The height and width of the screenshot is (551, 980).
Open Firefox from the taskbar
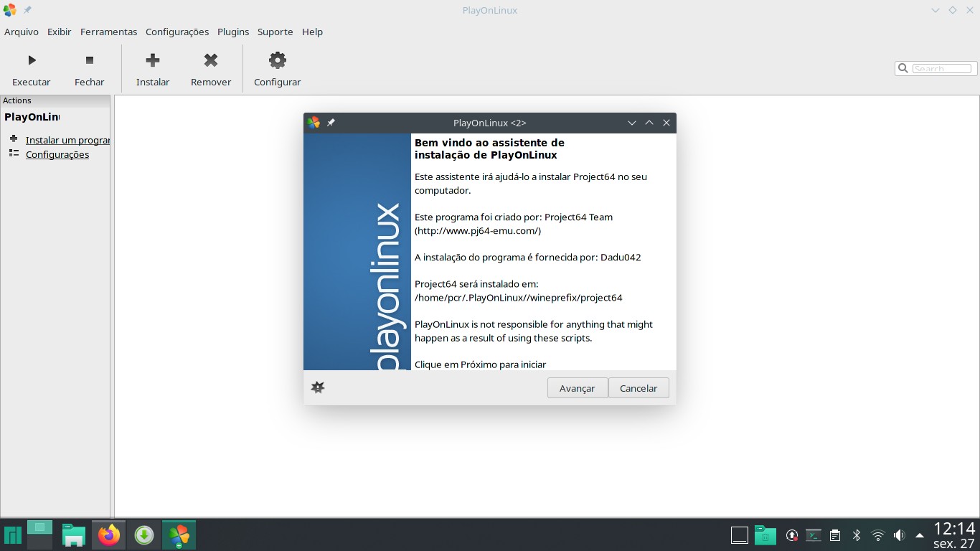pos(109,535)
